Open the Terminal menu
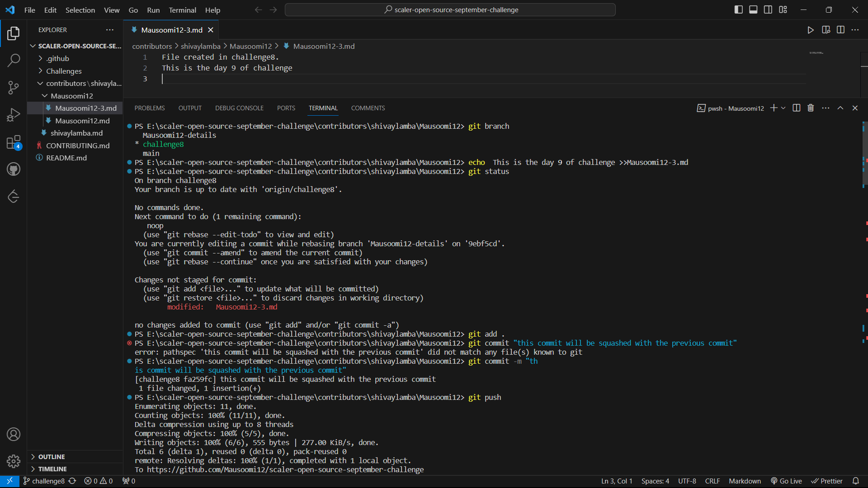This screenshot has width=868, height=488. click(x=182, y=10)
